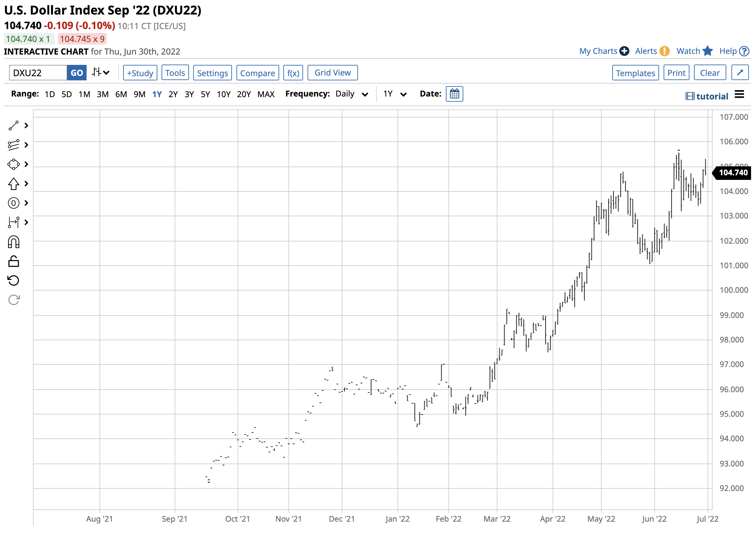Click the expand chart popout icon
Image resolution: width=756 pixels, height=541 pixels.
click(x=740, y=73)
